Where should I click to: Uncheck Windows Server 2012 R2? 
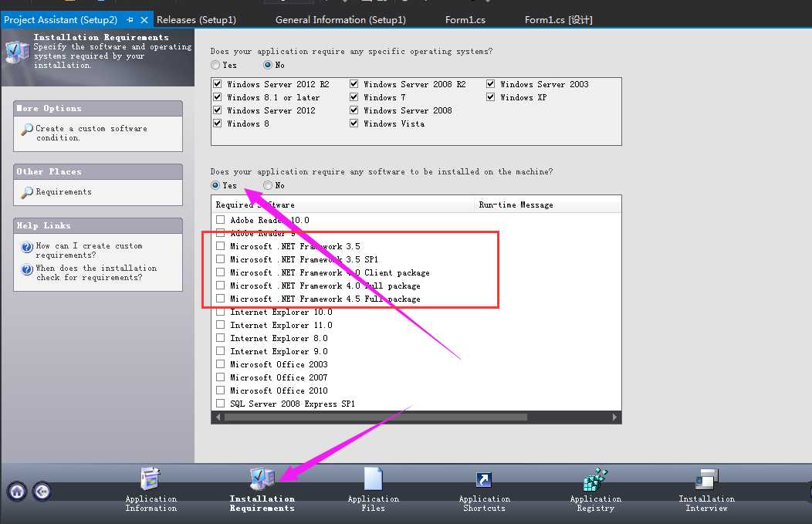click(x=218, y=84)
